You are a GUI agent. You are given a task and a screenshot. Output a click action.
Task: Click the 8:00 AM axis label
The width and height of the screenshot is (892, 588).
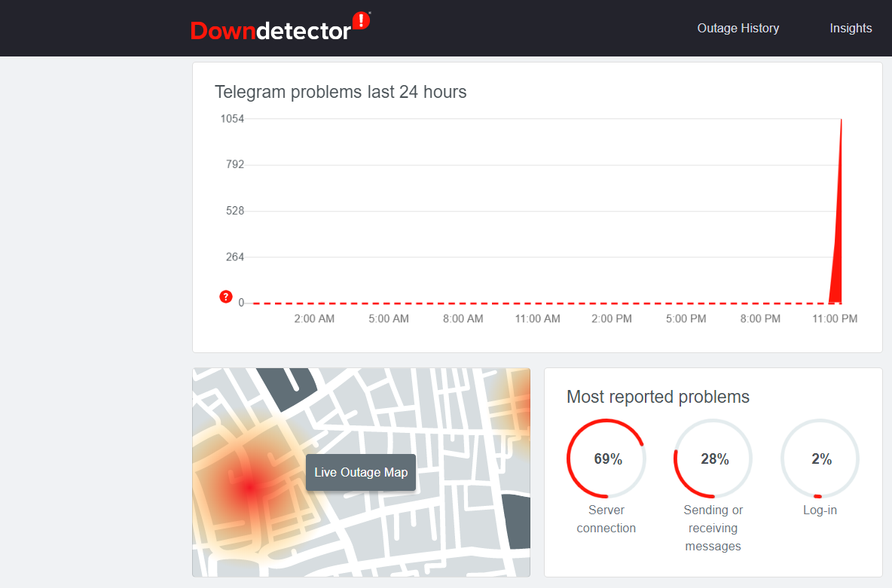[463, 318]
